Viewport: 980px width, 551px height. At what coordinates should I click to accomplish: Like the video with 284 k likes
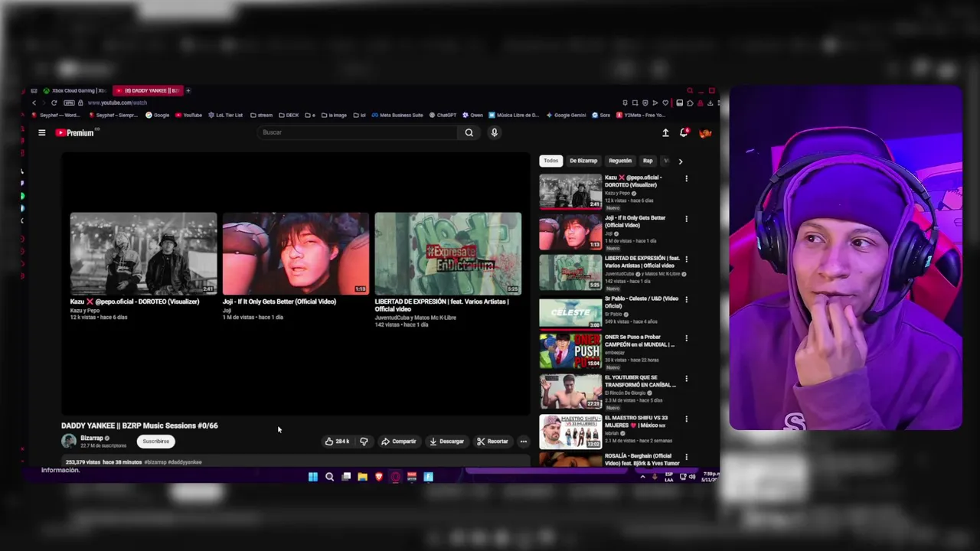pos(337,441)
